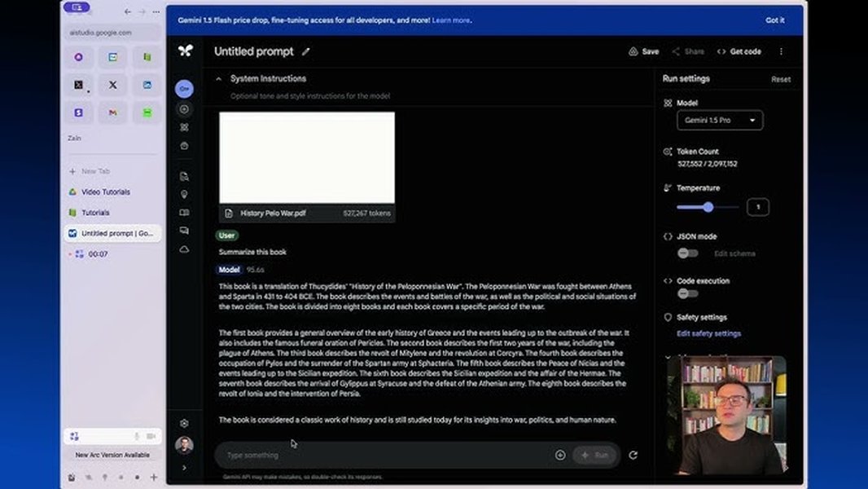The width and height of the screenshot is (868, 489).
Task: Click the AI Studio butterfly logo
Action: tap(186, 51)
